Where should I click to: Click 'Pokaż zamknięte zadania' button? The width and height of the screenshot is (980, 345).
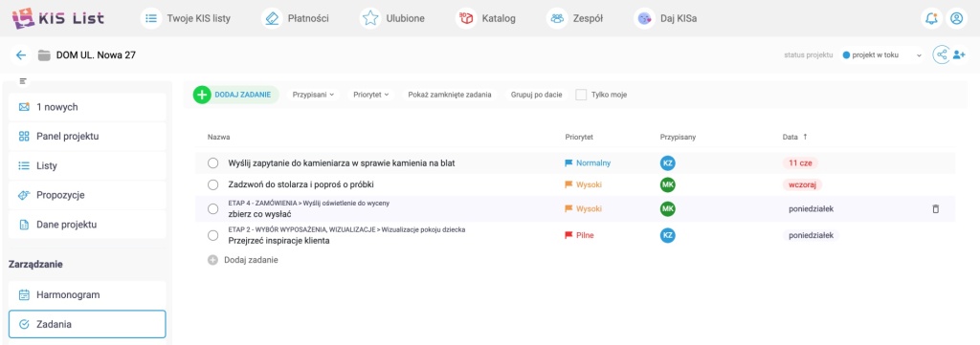tap(450, 95)
